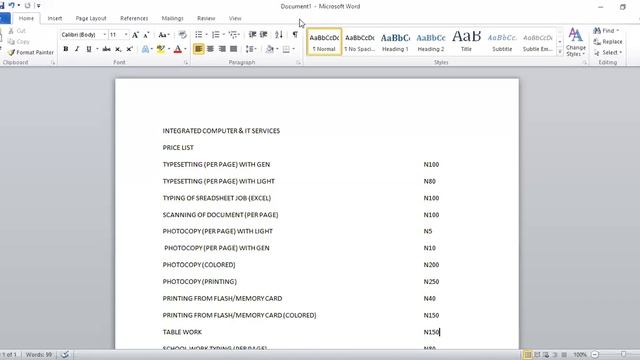Image resolution: width=640 pixels, height=360 pixels.
Task: Click Grow Font icon
Action: click(136, 35)
